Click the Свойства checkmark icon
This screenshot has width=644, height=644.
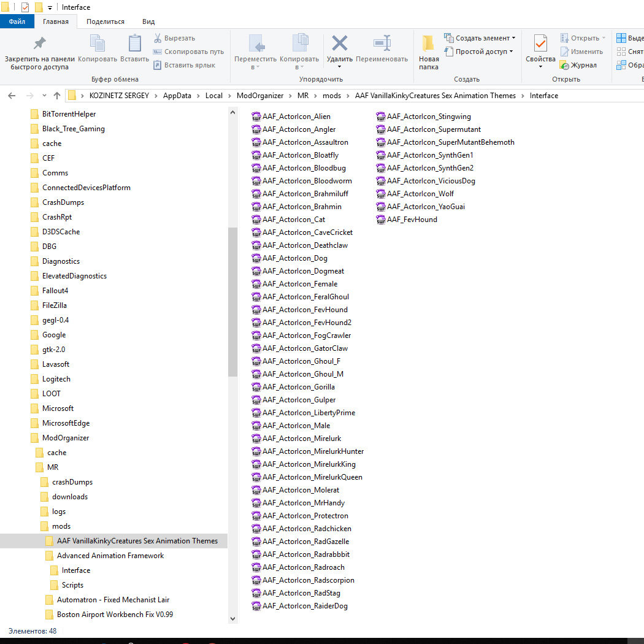[x=540, y=44]
